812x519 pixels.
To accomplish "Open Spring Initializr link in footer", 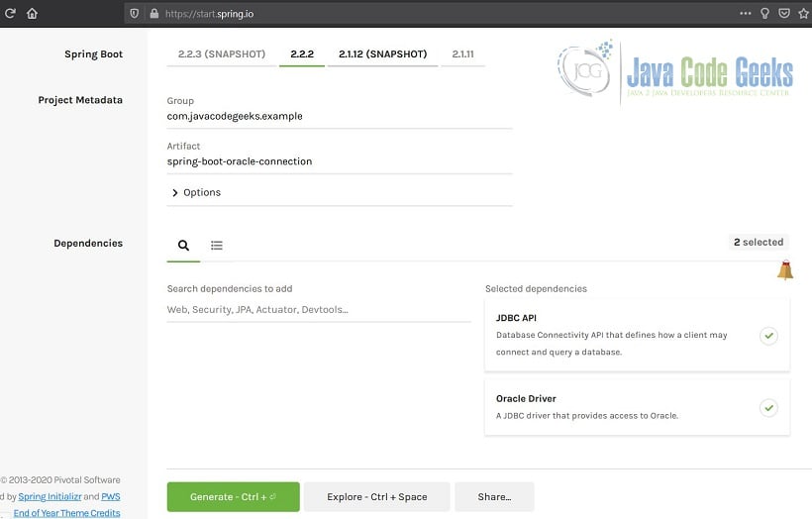I will (x=50, y=496).
